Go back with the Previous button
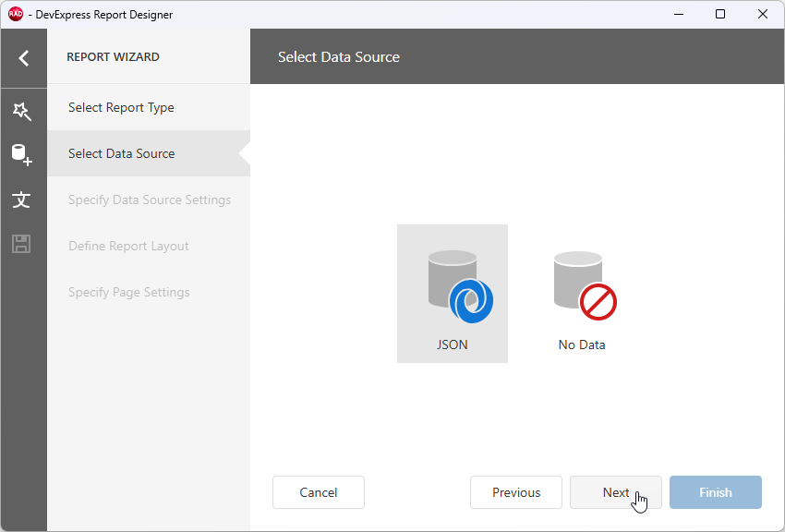 tap(515, 492)
